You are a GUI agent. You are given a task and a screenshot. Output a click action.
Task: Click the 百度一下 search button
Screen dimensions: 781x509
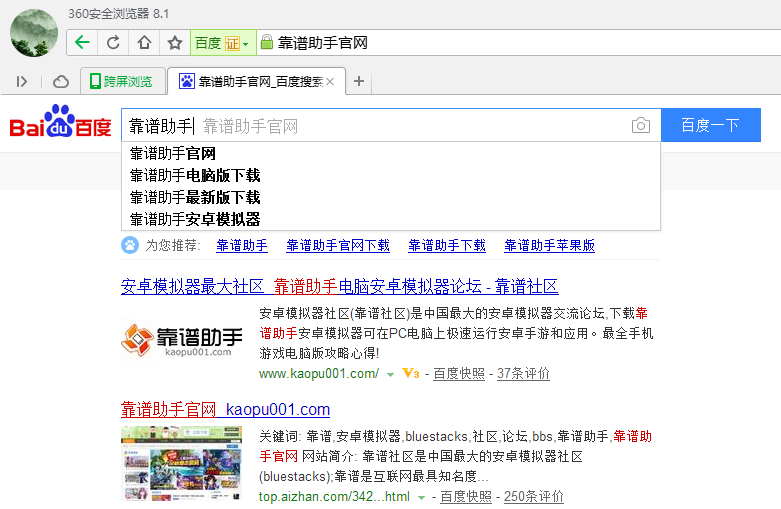711,125
